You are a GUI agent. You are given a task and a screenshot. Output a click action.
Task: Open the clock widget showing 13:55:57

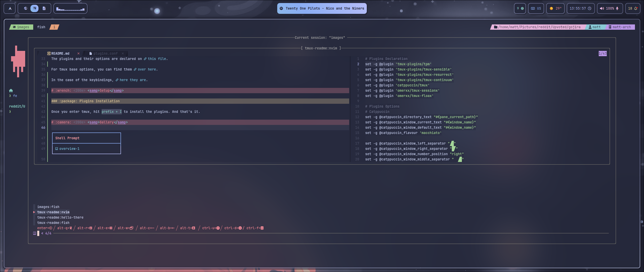click(x=580, y=8)
